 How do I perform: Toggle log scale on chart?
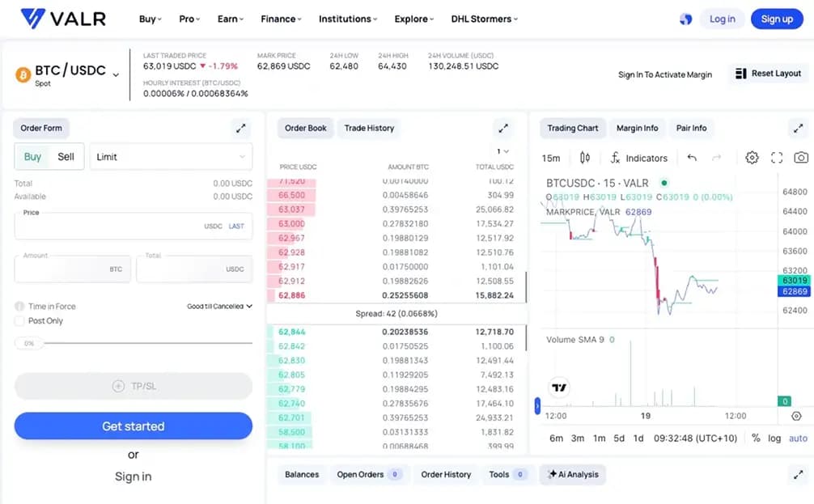pyautogui.click(x=774, y=438)
